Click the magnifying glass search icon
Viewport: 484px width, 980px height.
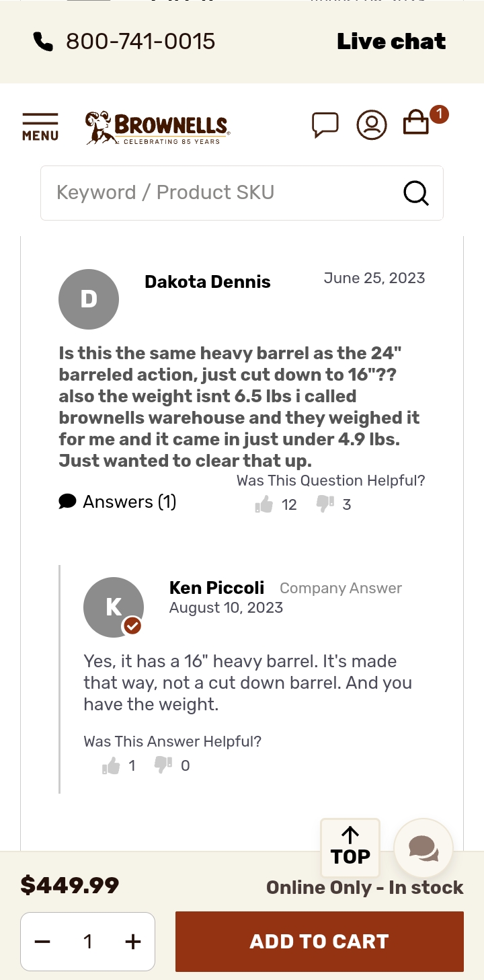416,193
